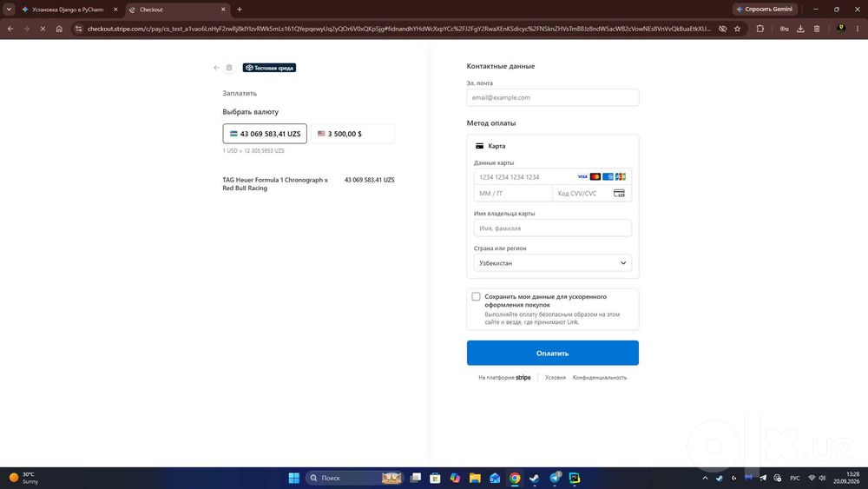The image size is (868, 489).
Task: Click the Stripe checkout back arrow
Action: [x=216, y=68]
